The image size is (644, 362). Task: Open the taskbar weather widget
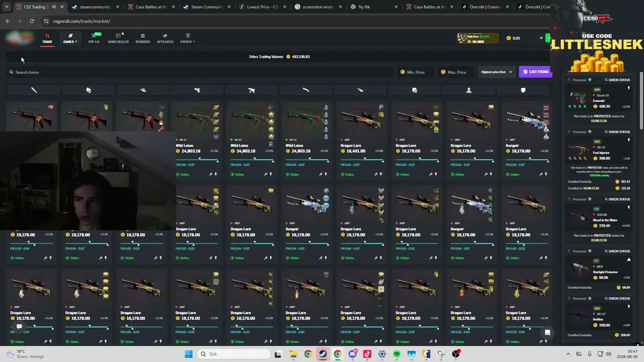[24, 354]
